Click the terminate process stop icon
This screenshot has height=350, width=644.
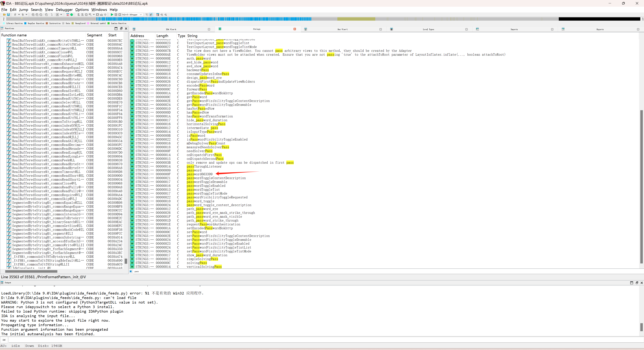tap(120, 15)
